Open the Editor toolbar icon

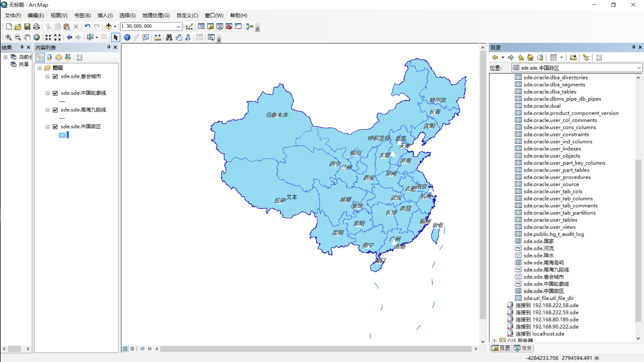pos(190,26)
